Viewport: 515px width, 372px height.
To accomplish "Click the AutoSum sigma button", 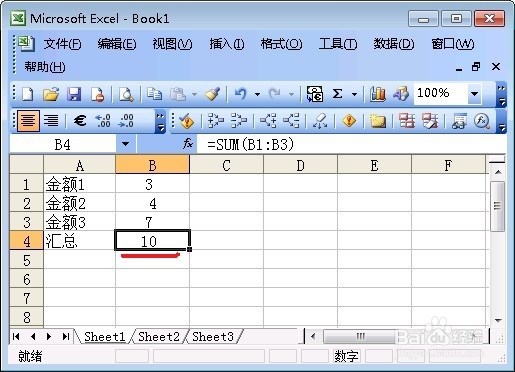I will pos(337,94).
